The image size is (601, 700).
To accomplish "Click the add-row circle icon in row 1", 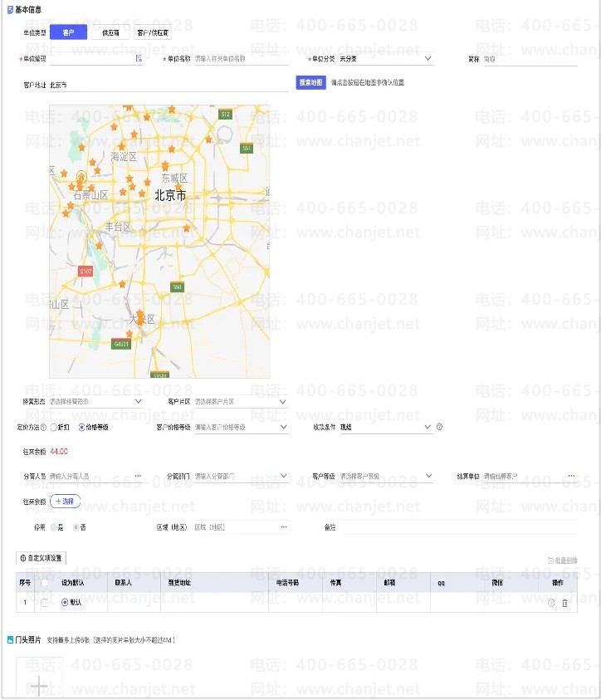I will pos(551,603).
